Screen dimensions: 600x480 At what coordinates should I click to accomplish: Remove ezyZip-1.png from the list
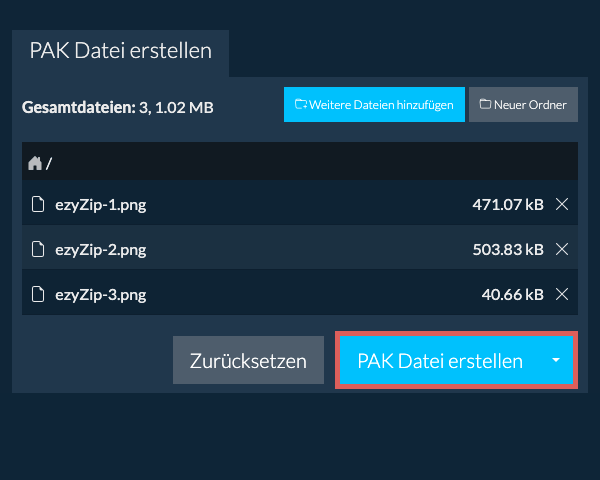(562, 204)
